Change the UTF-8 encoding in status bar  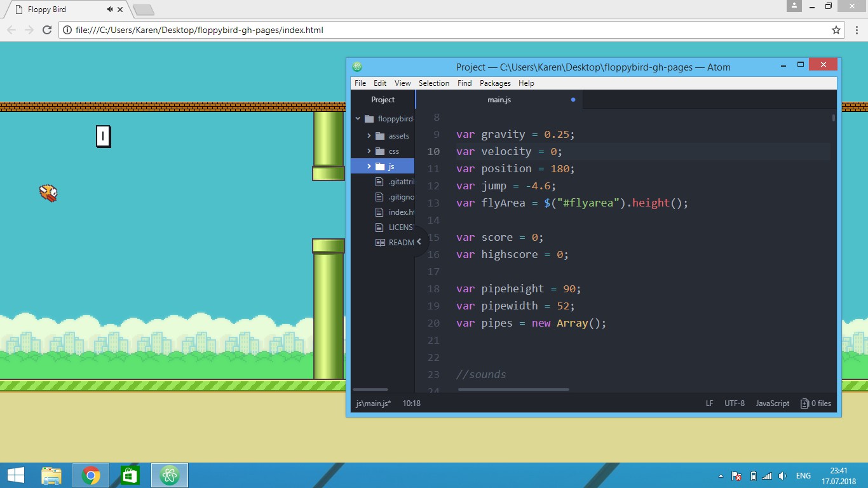[x=735, y=403]
